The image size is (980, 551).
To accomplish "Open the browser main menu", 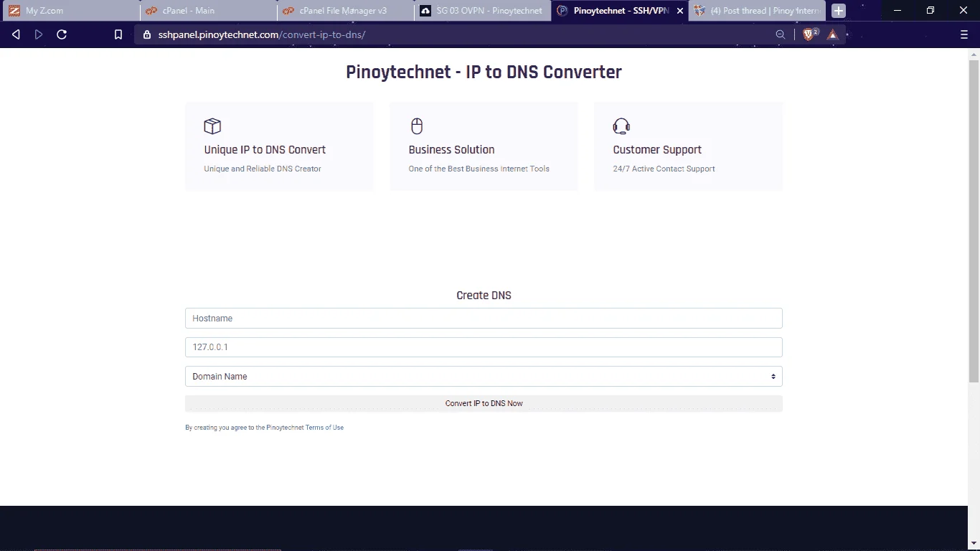I will click(964, 34).
